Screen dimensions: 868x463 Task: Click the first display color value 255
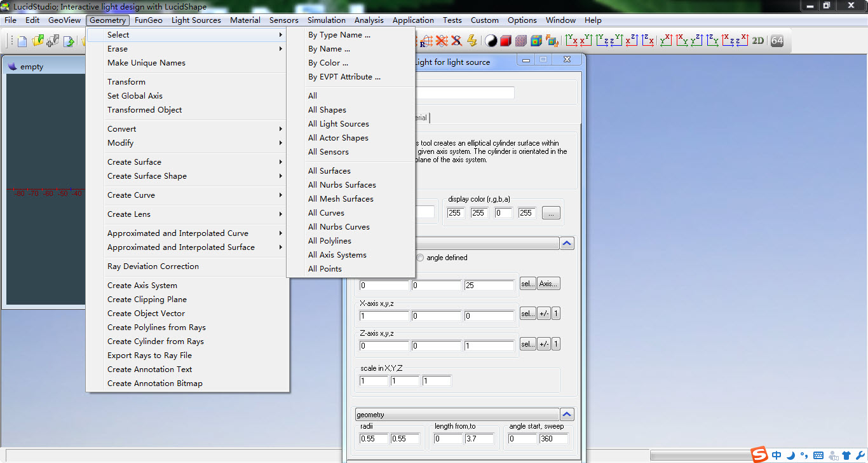click(456, 213)
